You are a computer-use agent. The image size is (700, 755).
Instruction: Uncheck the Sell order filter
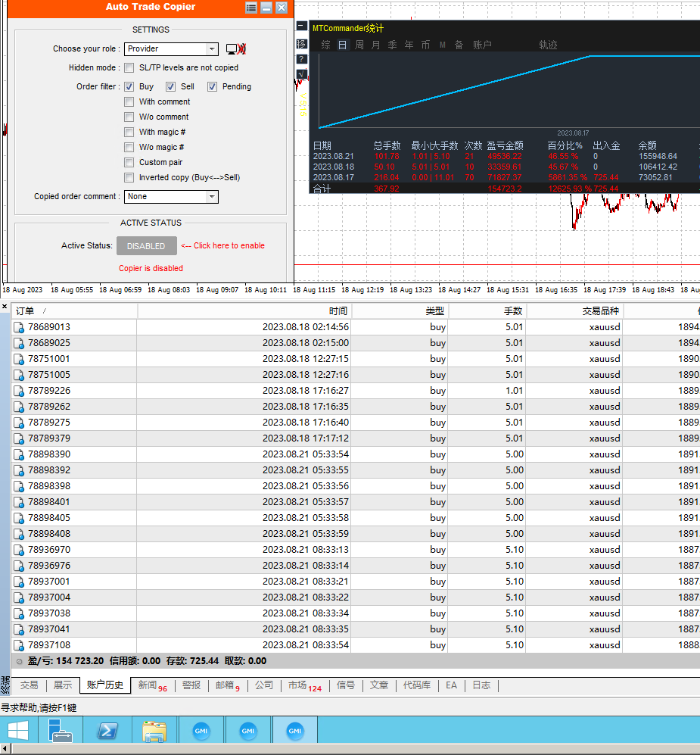tap(170, 86)
